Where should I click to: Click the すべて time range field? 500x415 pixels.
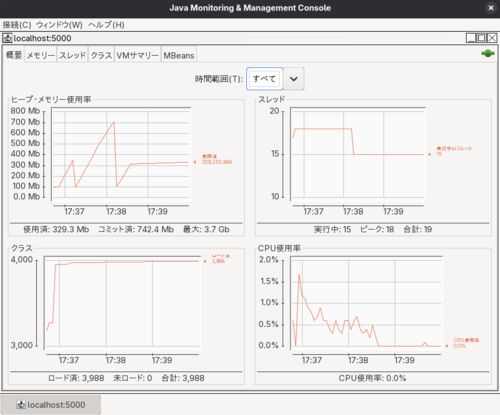pyautogui.click(x=265, y=79)
